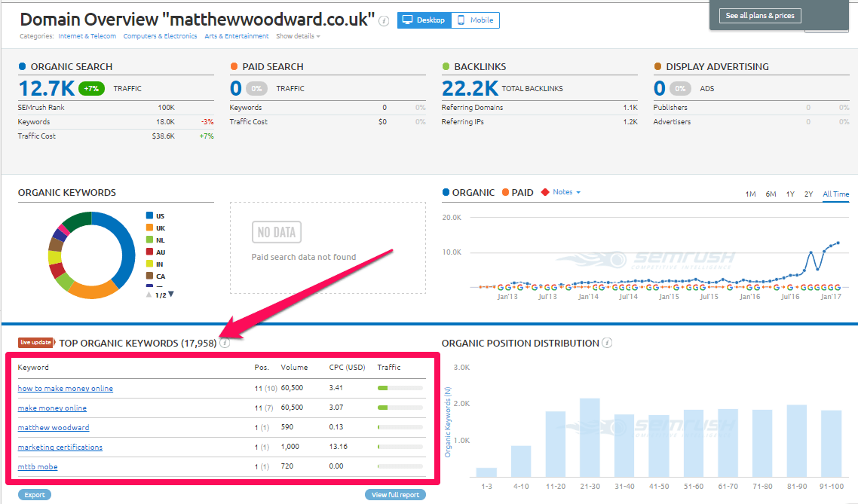Click the info icon beside Top Organic Keywords
This screenshot has width=858, height=504.
pos(225,343)
